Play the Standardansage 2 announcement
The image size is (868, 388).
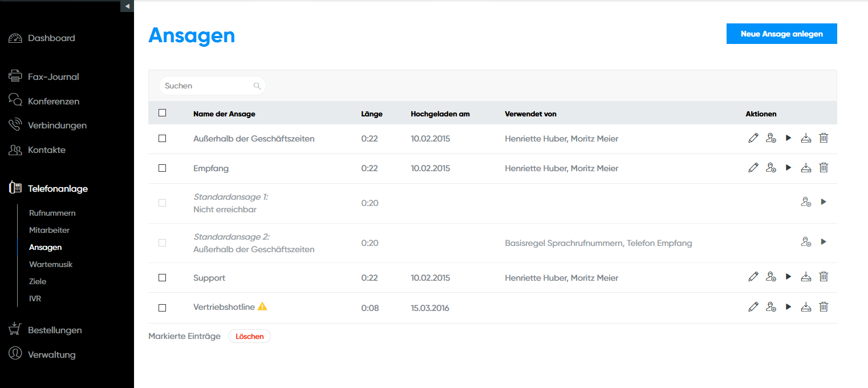[824, 242]
